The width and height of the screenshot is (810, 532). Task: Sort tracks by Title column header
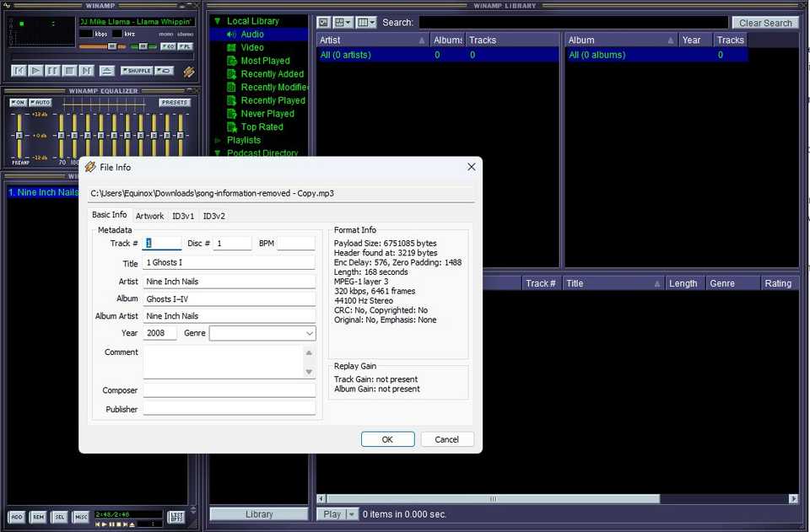[613, 283]
